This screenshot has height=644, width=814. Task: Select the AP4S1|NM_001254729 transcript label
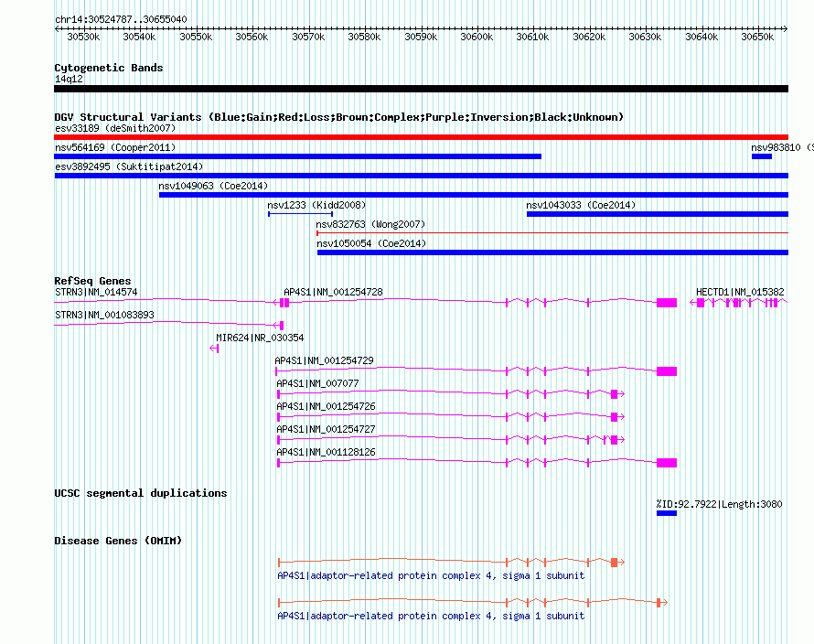[325, 360]
